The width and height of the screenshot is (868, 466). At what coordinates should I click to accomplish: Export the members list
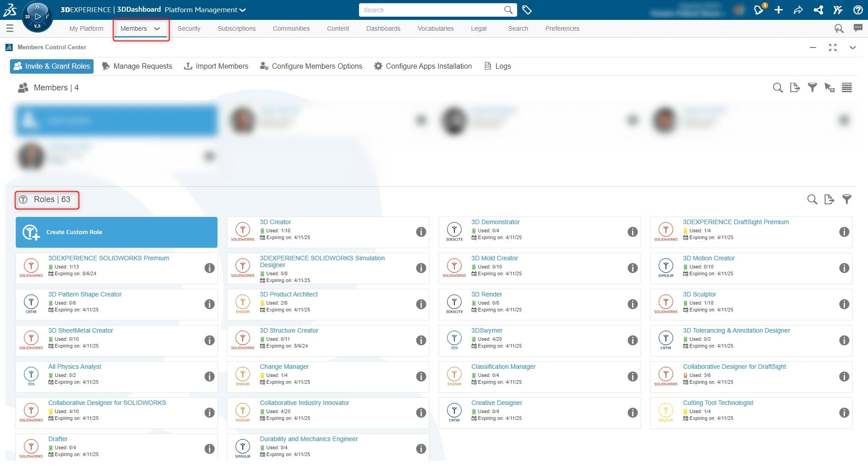795,88
